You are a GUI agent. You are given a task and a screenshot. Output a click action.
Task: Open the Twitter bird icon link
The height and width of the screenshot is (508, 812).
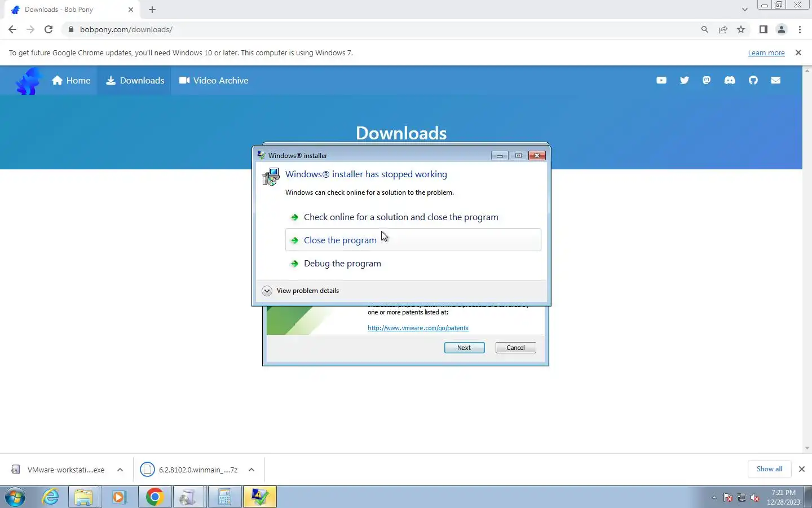685,80
